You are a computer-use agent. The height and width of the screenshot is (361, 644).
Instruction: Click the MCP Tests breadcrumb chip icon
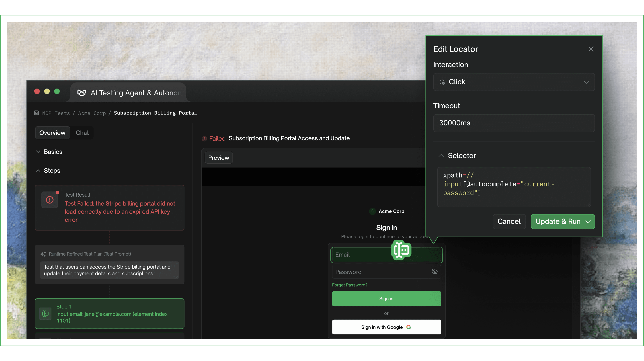[37, 113]
